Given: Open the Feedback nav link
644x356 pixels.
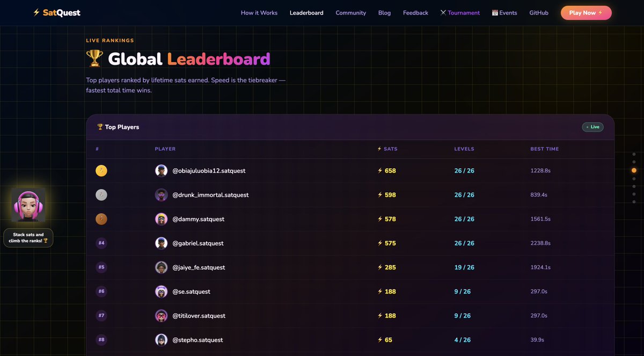Looking at the screenshot, I should pos(415,13).
